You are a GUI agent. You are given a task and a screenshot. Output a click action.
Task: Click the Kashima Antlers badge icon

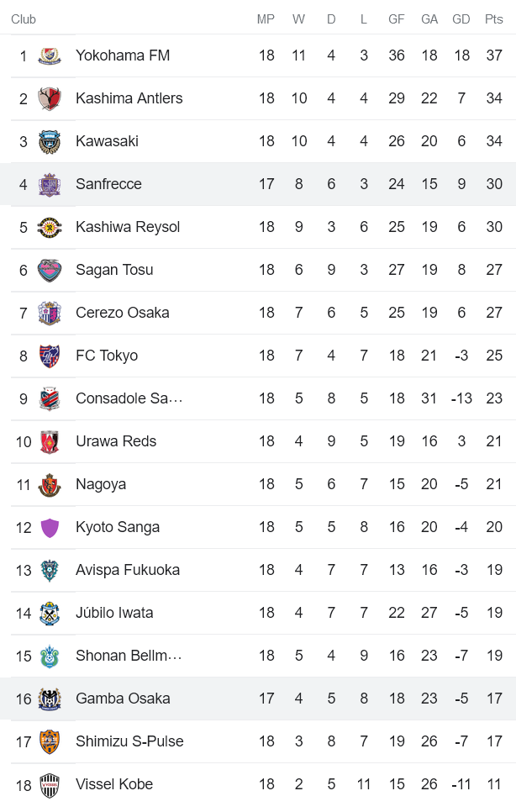(49, 98)
